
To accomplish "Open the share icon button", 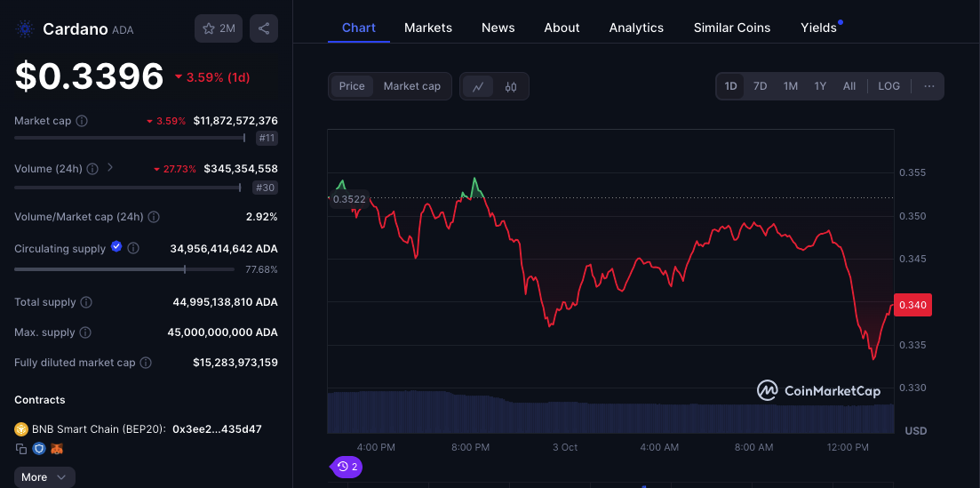I will point(264,28).
